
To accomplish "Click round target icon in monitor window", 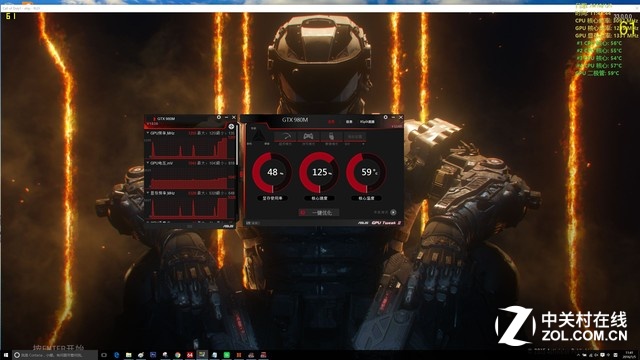I will coord(231,127).
